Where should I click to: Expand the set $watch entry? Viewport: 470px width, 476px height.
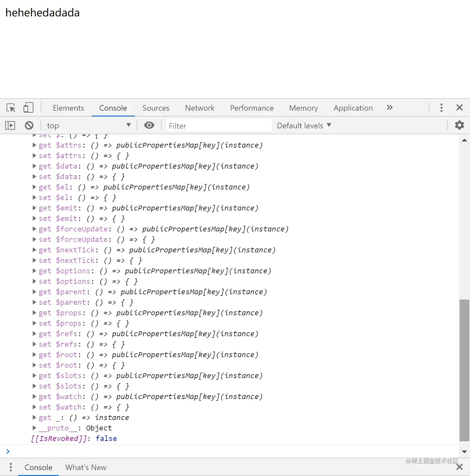click(x=34, y=407)
